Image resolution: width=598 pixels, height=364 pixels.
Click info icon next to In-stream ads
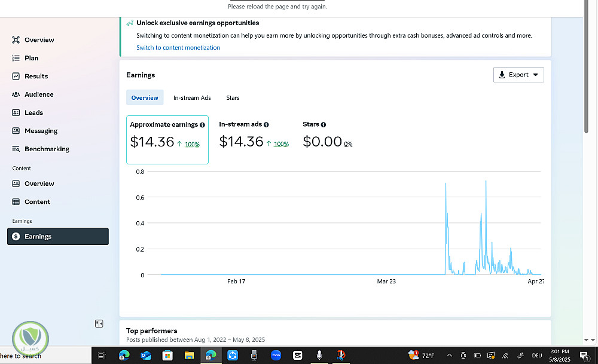click(x=266, y=125)
